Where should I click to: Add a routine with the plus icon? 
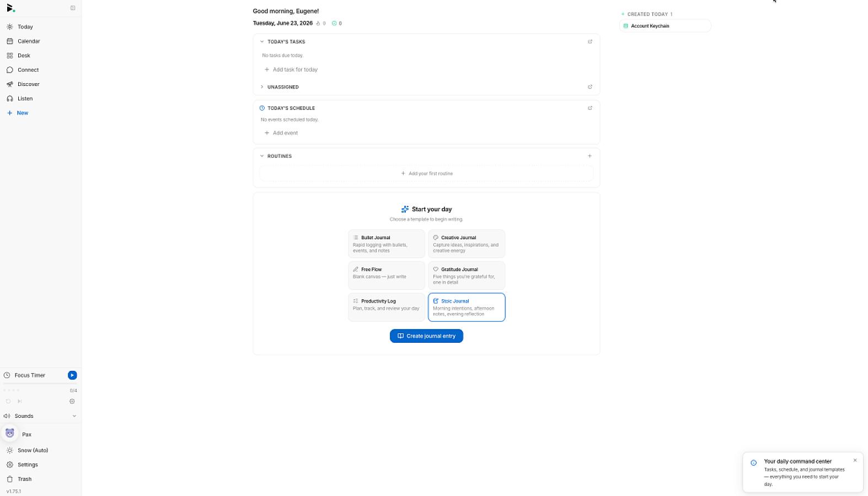(590, 156)
